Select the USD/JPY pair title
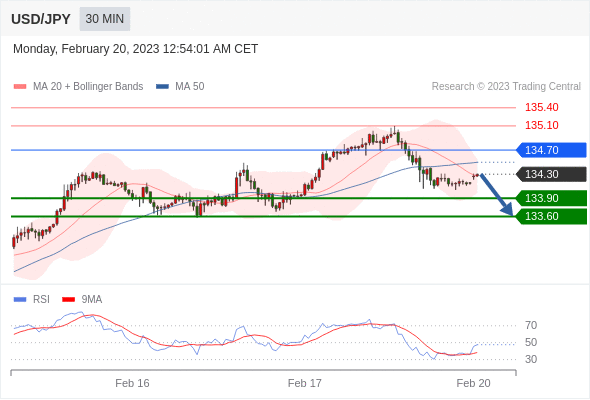The height and width of the screenshot is (400, 590). [41, 19]
